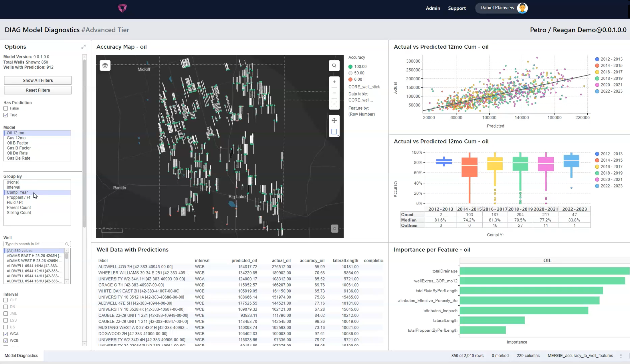Viewport: 630px width, 364px height.
Task: Click the 2014 - 2015 legend swatch
Action: coord(597,66)
